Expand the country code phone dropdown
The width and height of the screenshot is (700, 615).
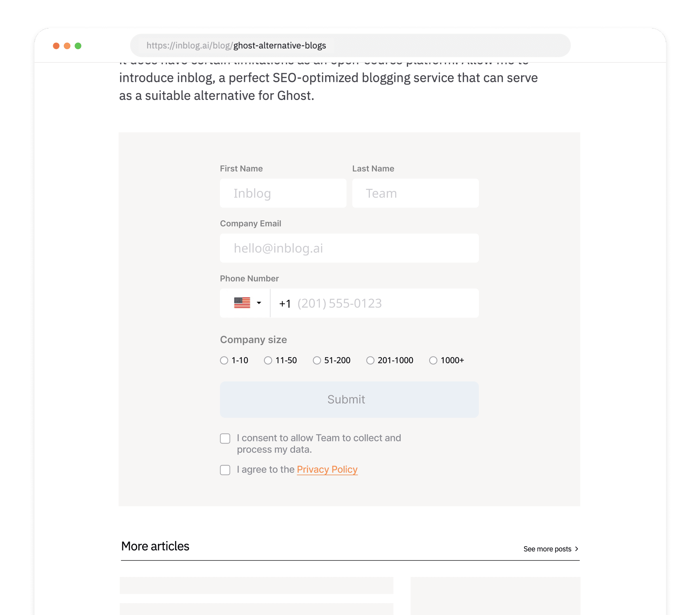pos(246,303)
